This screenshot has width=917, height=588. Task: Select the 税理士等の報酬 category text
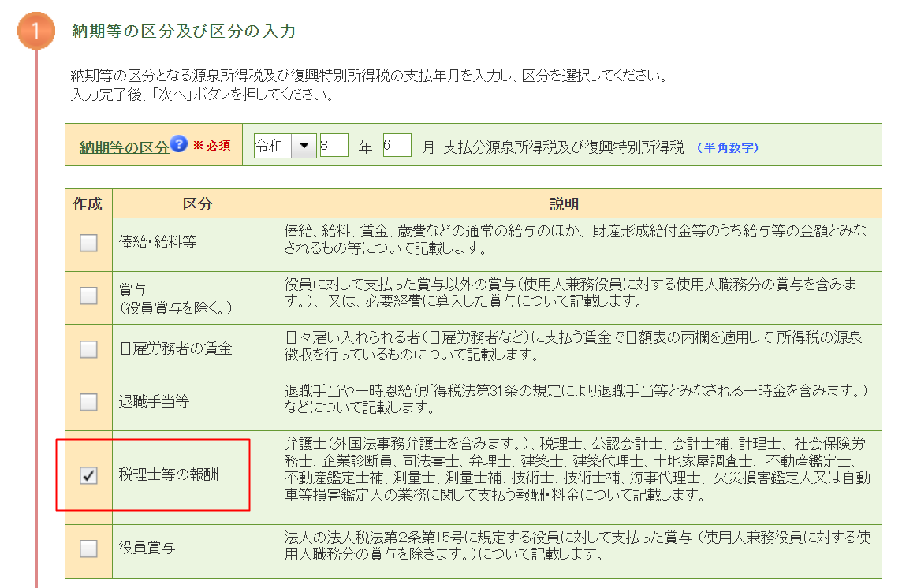(169, 474)
